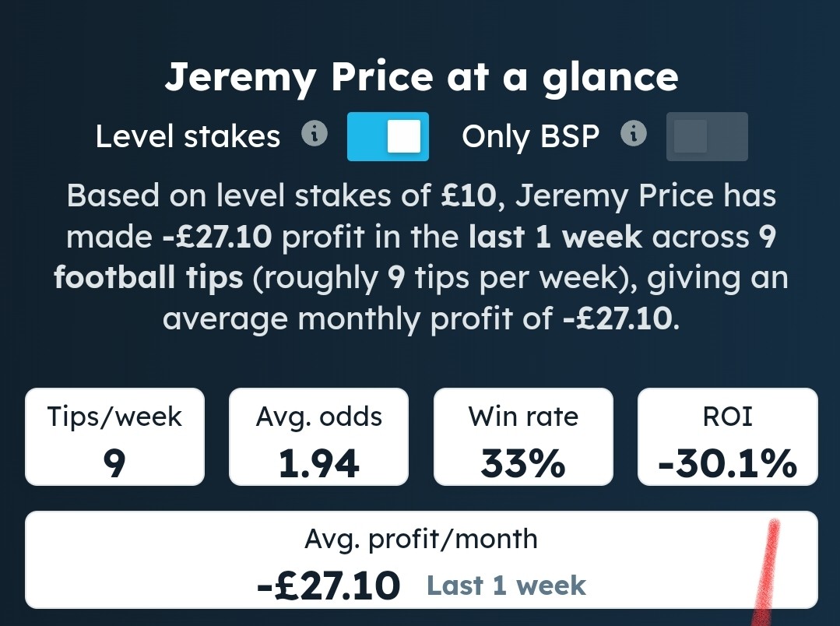Select the Avg. odds stat card

coord(318,437)
